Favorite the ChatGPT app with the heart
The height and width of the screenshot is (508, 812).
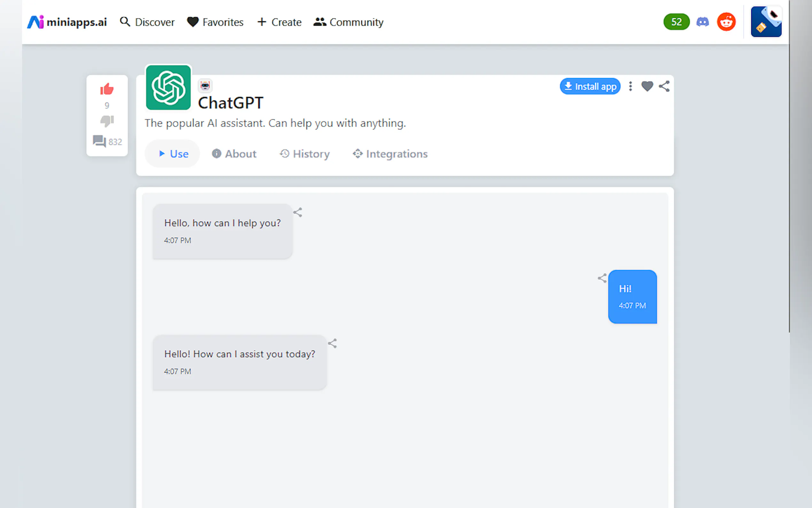[x=647, y=86]
